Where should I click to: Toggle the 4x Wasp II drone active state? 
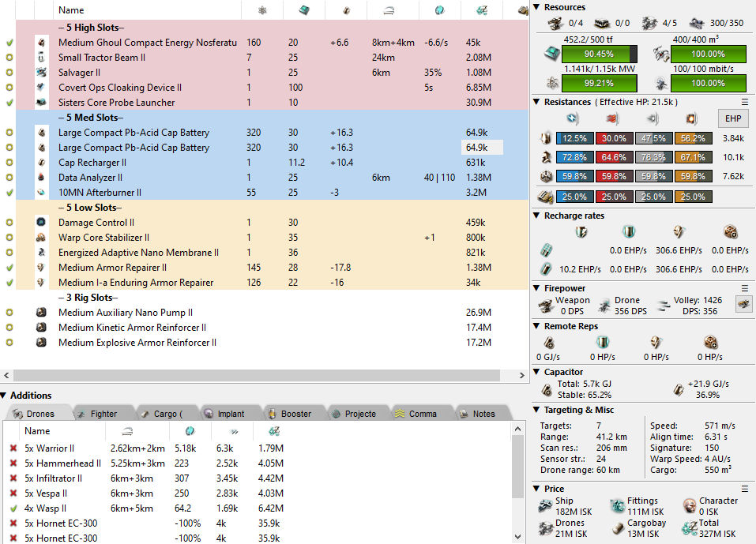tap(13, 508)
